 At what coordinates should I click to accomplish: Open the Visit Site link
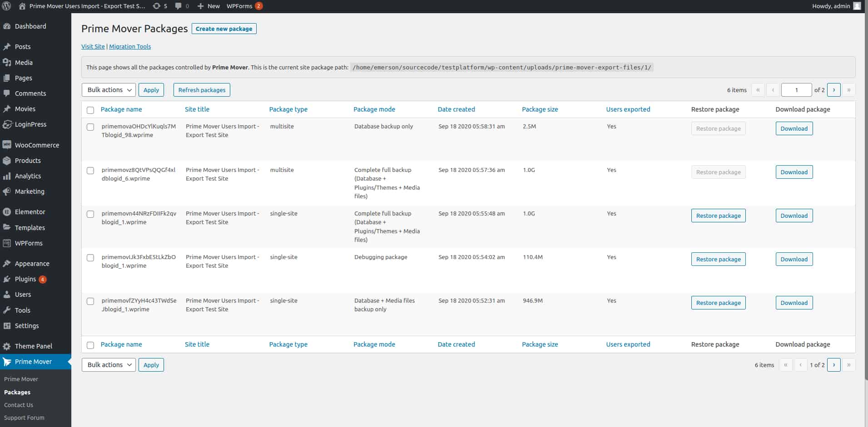pyautogui.click(x=93, y=46)
